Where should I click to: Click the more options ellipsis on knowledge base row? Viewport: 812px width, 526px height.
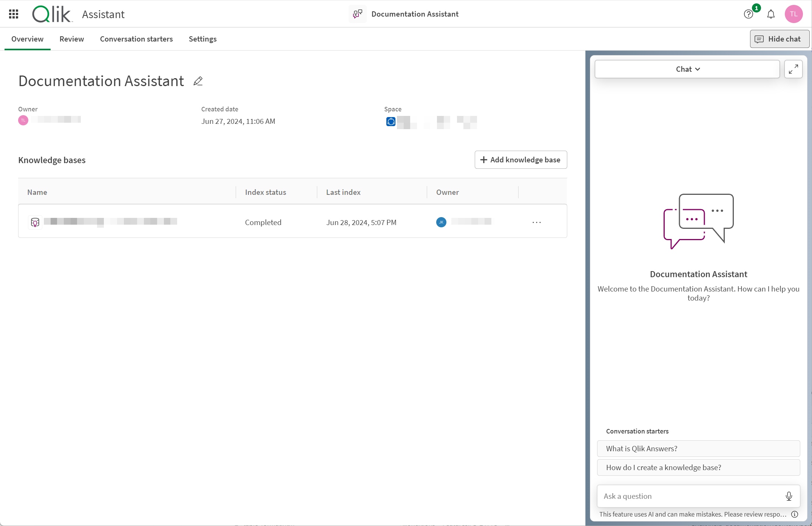point(537,222)
